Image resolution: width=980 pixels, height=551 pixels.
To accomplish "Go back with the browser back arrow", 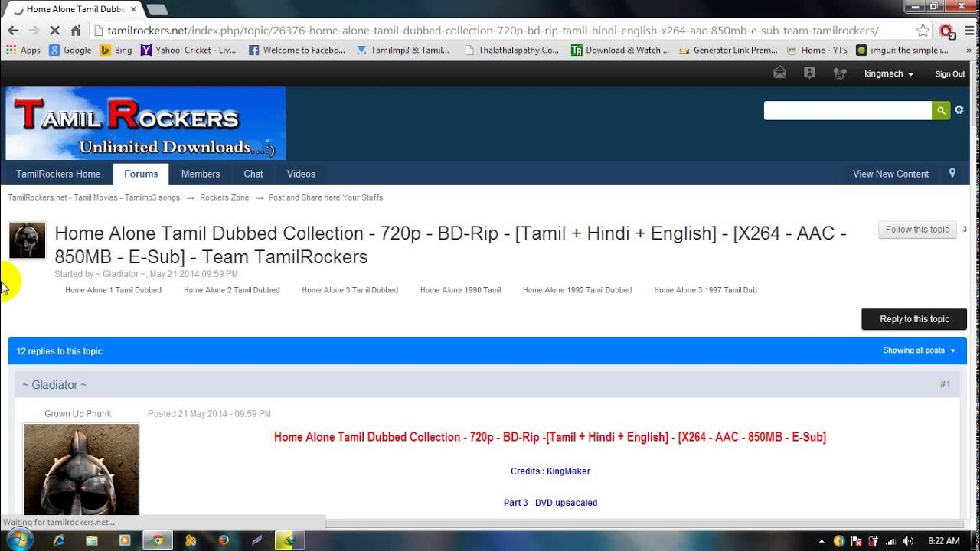I will tap(13, 31).
